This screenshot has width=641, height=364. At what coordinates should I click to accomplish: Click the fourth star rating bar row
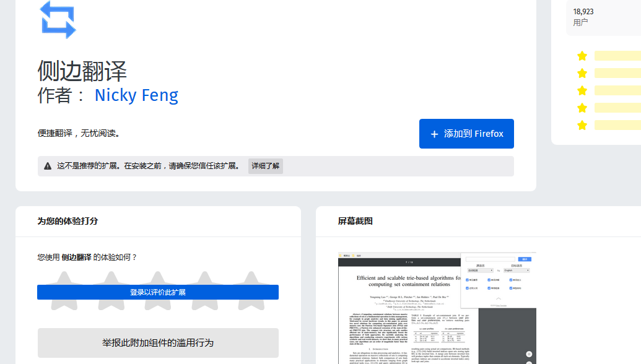(x=609, y=108)
